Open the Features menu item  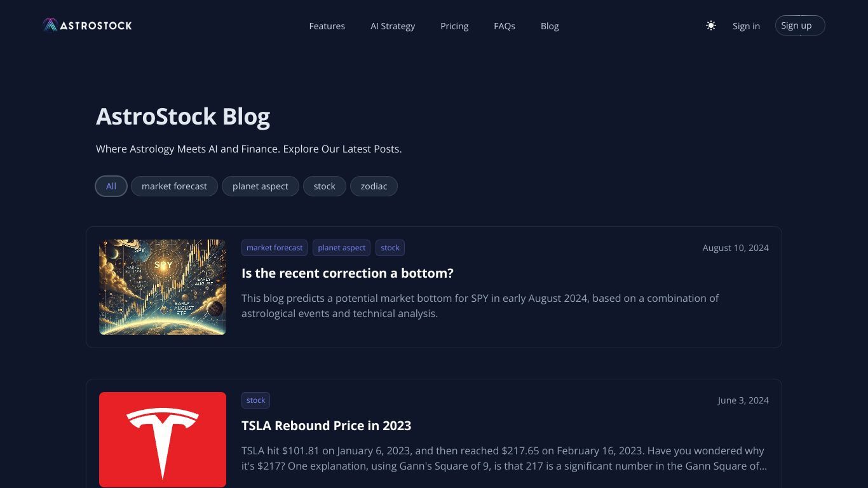point(327,26)
